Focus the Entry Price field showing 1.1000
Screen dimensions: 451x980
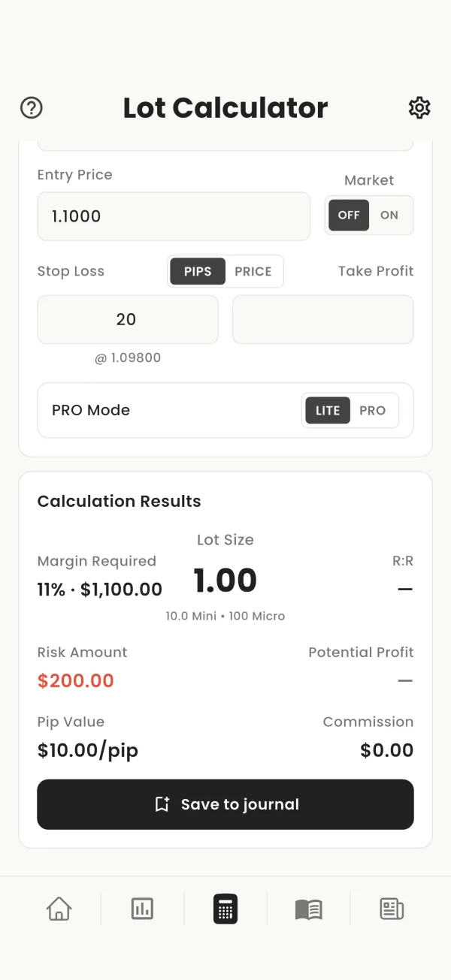pyautogui.click(x=174, y=216)
